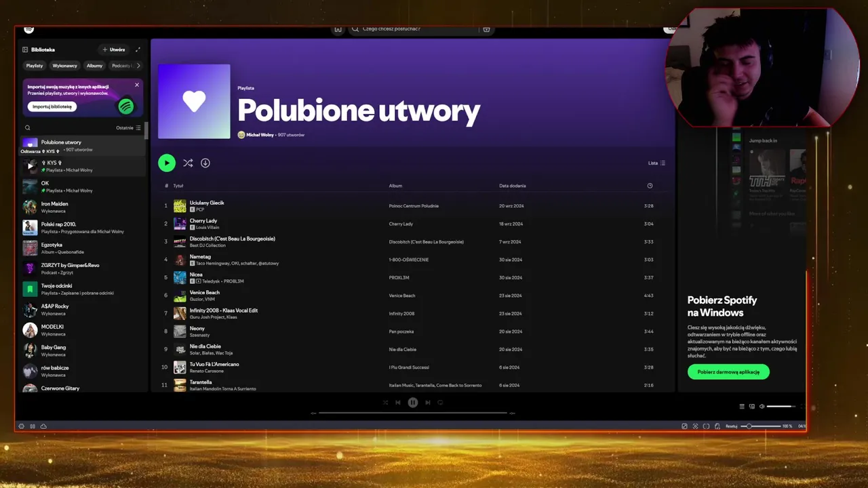The width and height of the screenshot is (868, 488).
Task: Open Twoje odcinki in the sidebar
Action: (83, 289)
